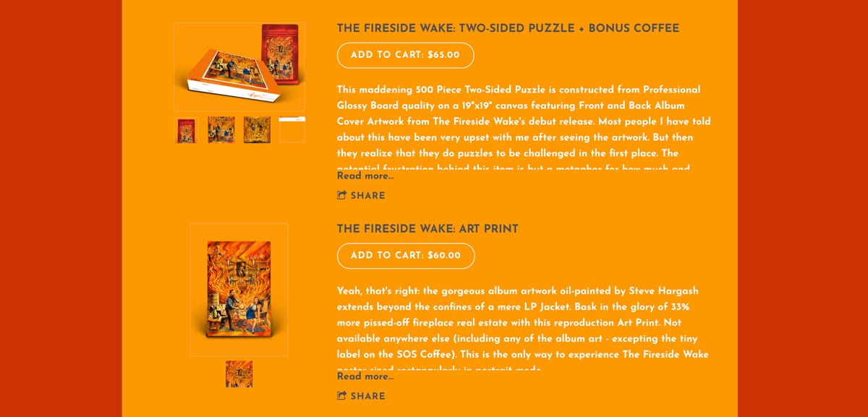Add the two-sided puzzle to cart for $65.00
This screenshot has height=417, width=868.
pos(405,55)
